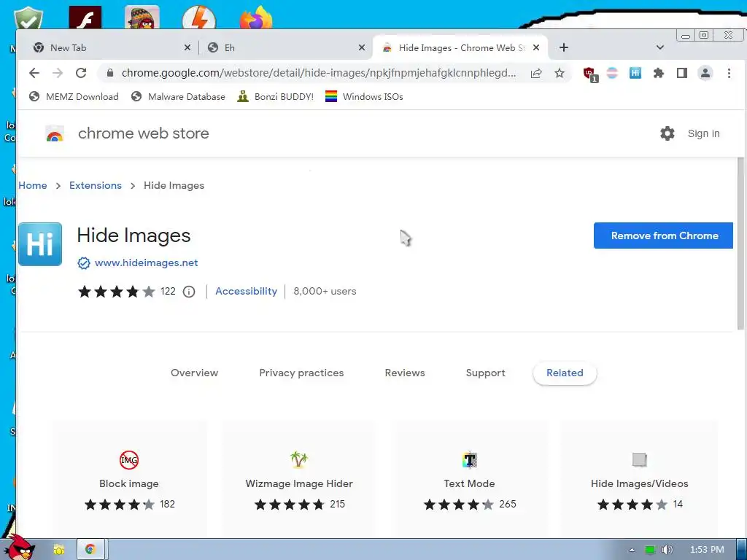Click the Hide Images Hi logo
This screenshot has width=747, height=560.
[40, 244]
